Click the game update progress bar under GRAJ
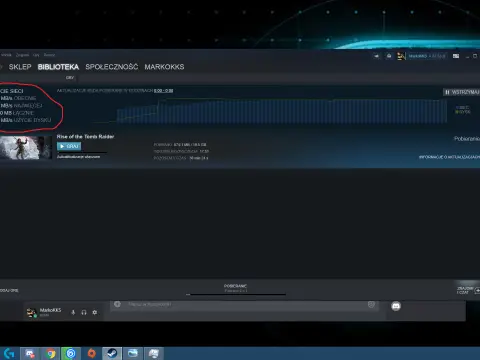The width and height of the screenshot is (480, 360). (x=82, y=153)
